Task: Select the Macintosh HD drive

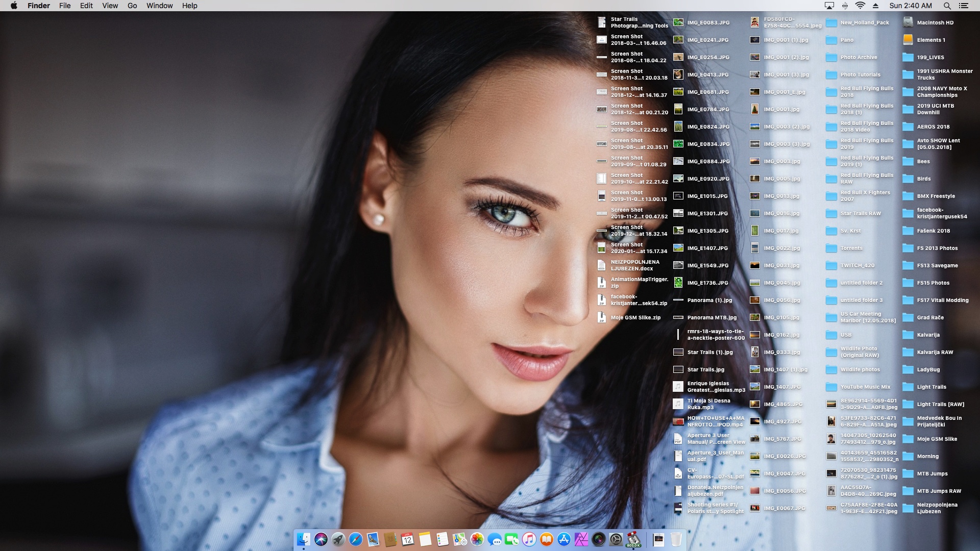Action: coord(928,22)
